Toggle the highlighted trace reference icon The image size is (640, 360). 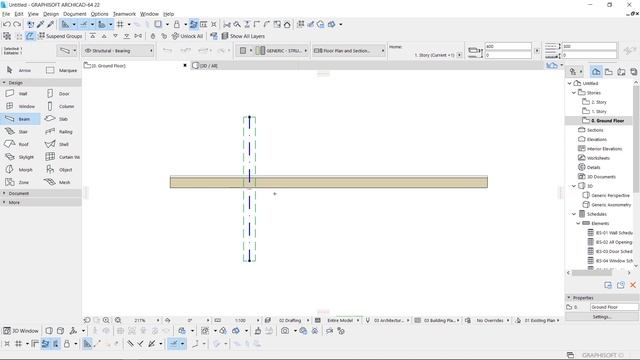[193, 24]
